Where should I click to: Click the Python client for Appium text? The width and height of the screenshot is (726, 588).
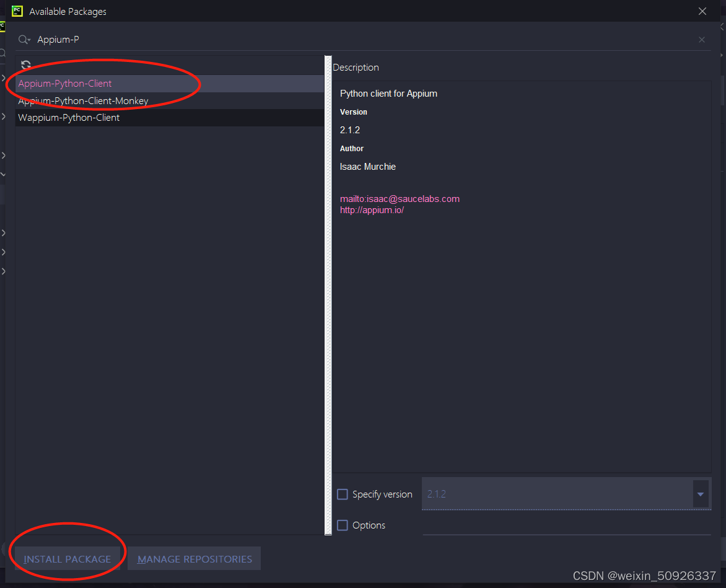388,94
